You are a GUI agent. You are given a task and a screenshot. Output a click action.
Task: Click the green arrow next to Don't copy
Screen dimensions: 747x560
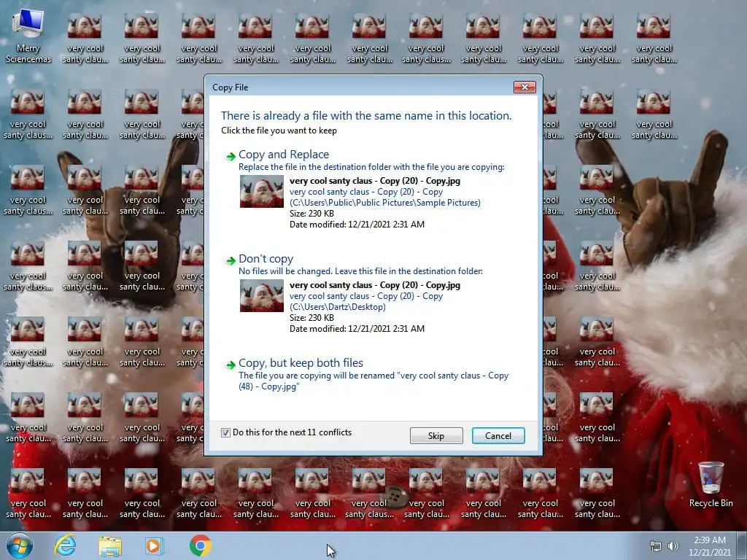point(231,261)
